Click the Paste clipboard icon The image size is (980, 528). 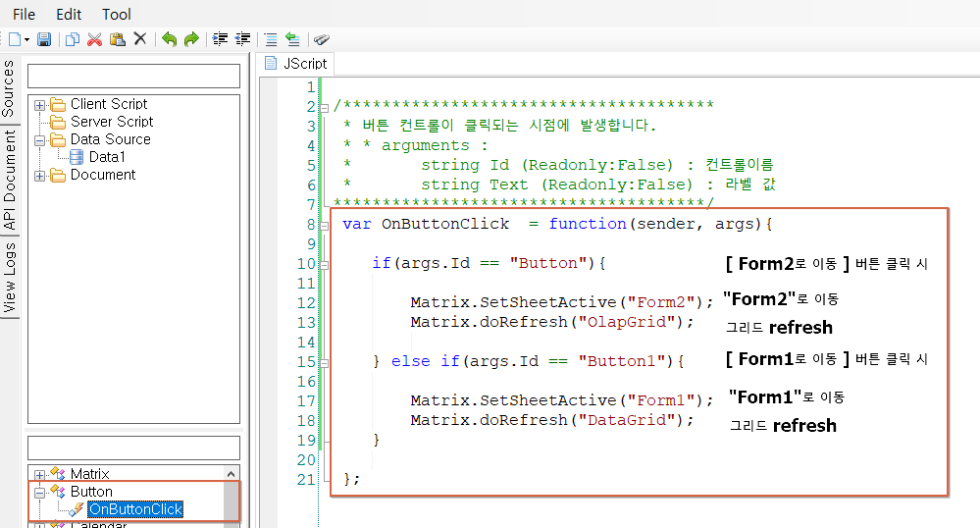coord(117,39)
